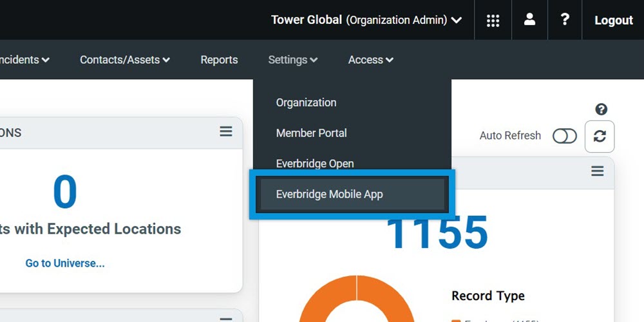Toggle the Auto Refresh switch
This screenshot has height=322, width=644.
tap(564, 136)
